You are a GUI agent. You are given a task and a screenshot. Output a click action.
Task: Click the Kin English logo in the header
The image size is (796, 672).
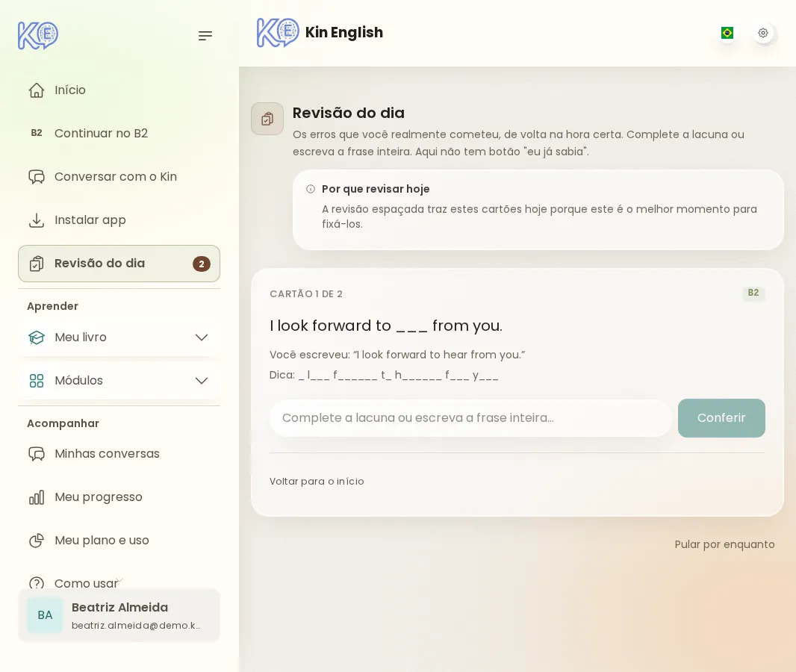coord(278,33)
